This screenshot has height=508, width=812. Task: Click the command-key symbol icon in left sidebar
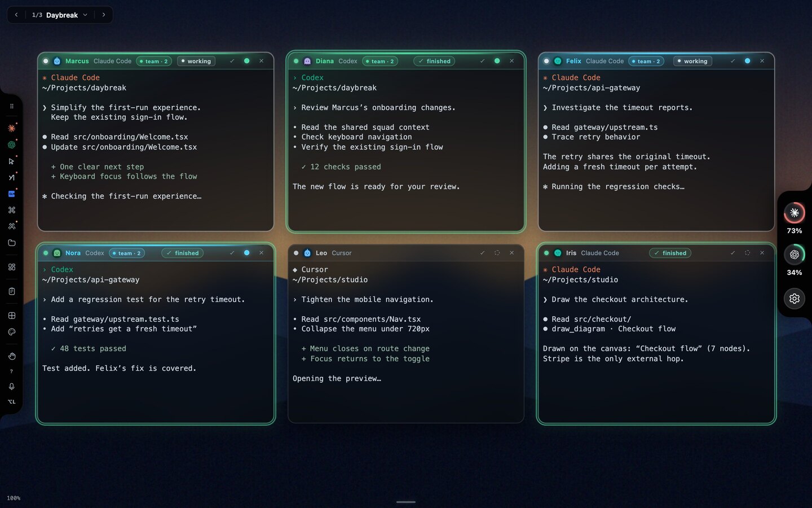[11, 210]
